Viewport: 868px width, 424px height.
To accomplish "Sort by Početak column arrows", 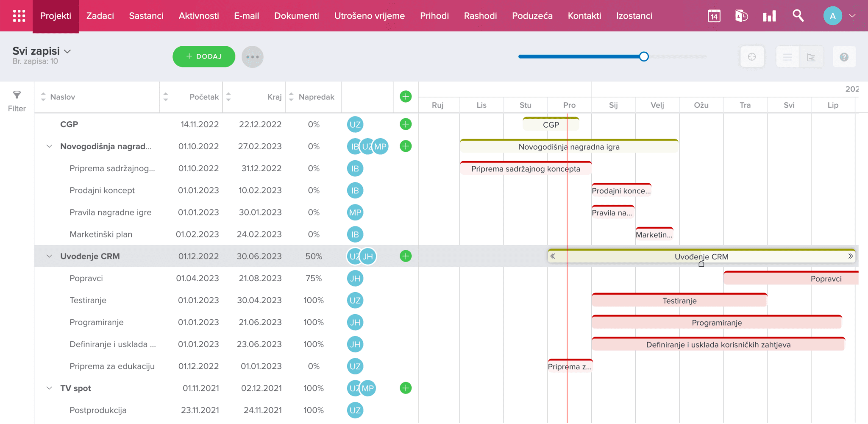I will [166, 97].
